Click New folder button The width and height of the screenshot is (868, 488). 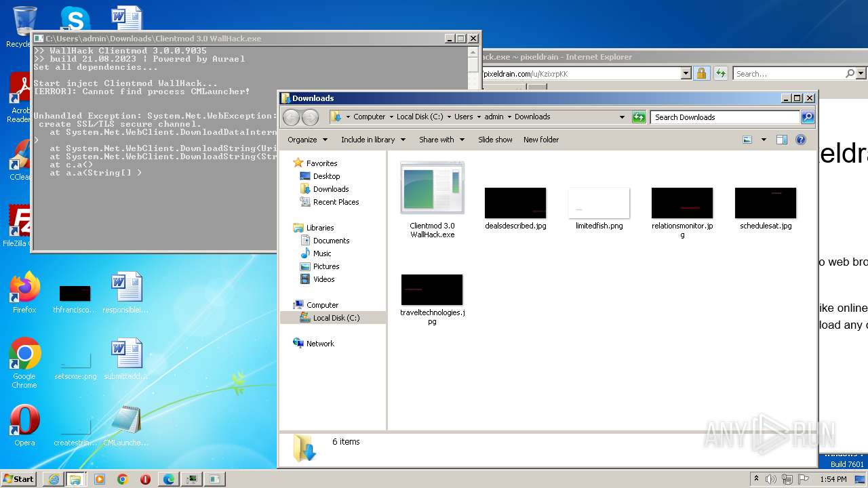(541, 140)
